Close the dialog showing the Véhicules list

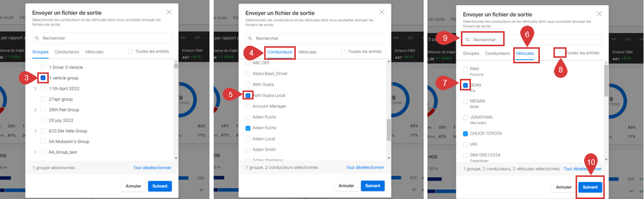click(599, 14)
